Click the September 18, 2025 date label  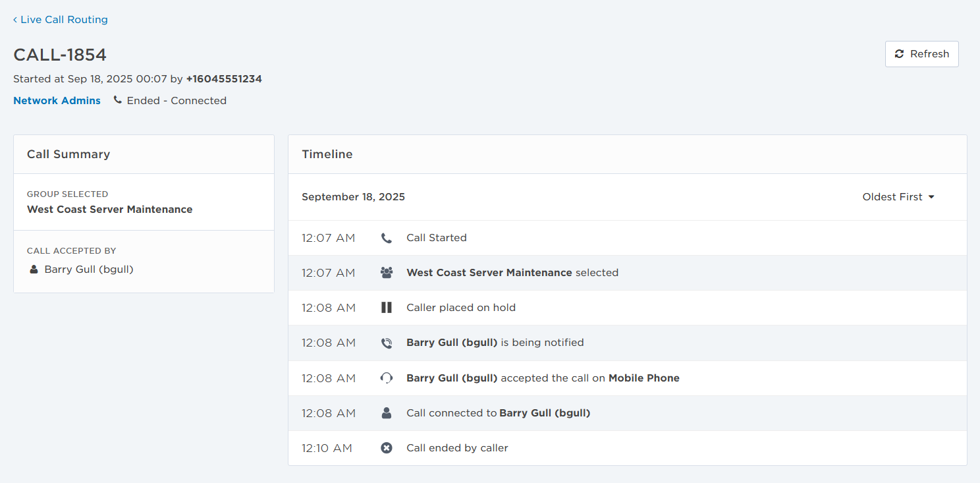pyautogui.click(x=354, y=197)
